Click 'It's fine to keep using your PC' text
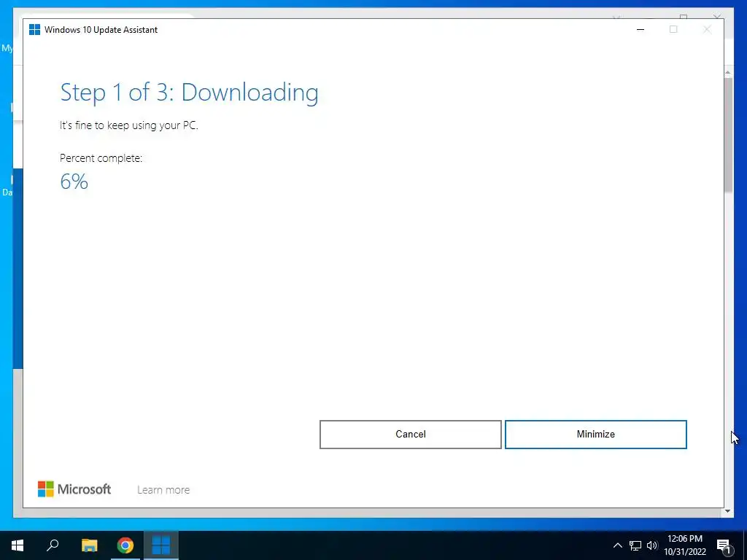This screenshot has width=747, height=560. (x=128, y=125)
